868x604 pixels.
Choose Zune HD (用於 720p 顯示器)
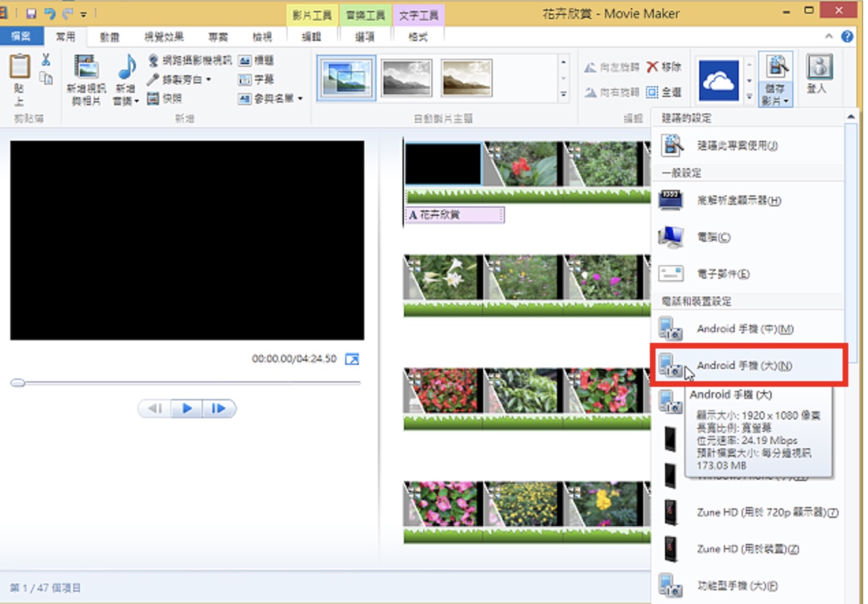point(748,512)
